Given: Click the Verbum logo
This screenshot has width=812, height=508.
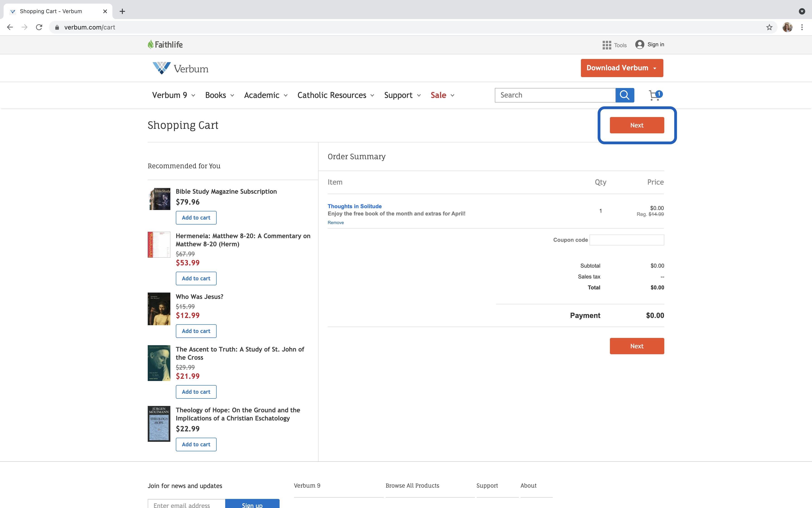Looking at the screenshot, I should pyautogui.click(x=180, y=68).
